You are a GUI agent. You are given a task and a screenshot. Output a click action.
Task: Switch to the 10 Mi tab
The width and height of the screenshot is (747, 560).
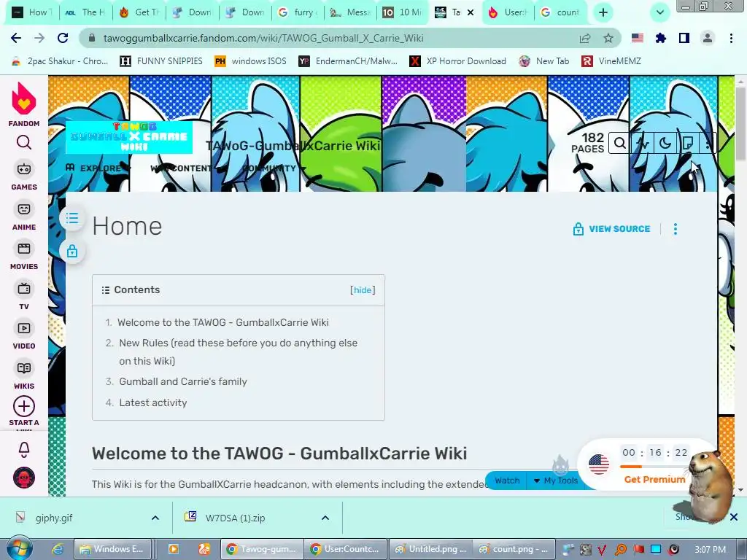(403, 12)
